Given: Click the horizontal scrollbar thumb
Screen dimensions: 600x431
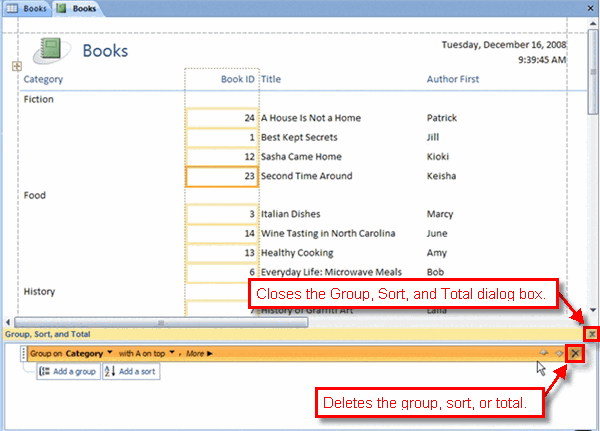Looking at the screenshot, I should tap(161, 323).
